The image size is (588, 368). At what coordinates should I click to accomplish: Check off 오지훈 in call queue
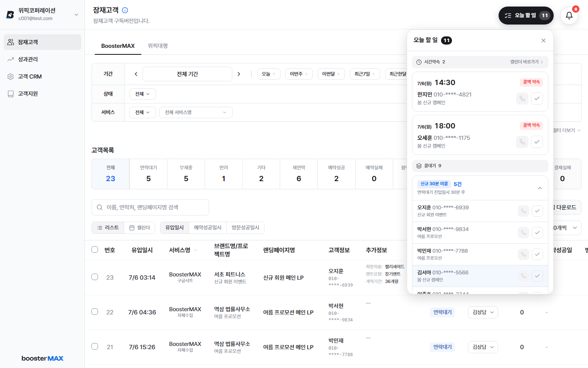[x=537, y=211]
